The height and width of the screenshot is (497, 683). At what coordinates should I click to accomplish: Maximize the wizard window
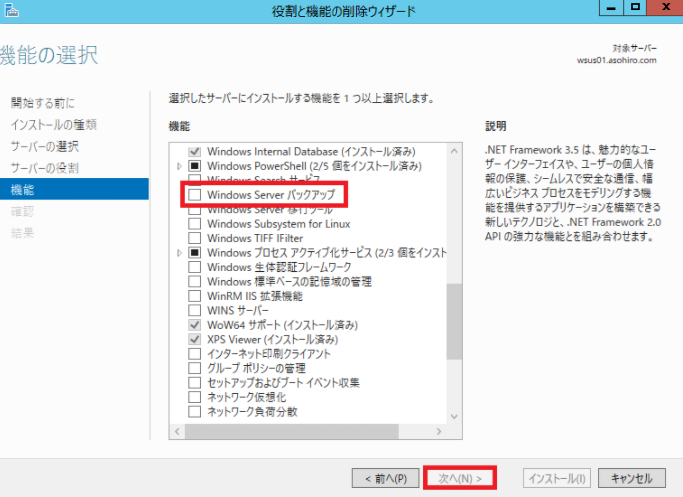pyautogui.click(x=635, y=8)
